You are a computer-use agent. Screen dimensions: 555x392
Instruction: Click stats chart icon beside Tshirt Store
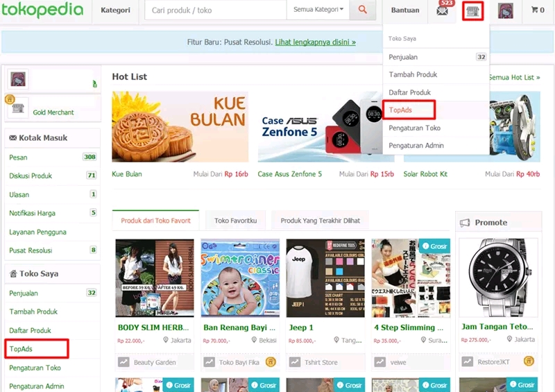pyautogui.click(x=294, y=362)
